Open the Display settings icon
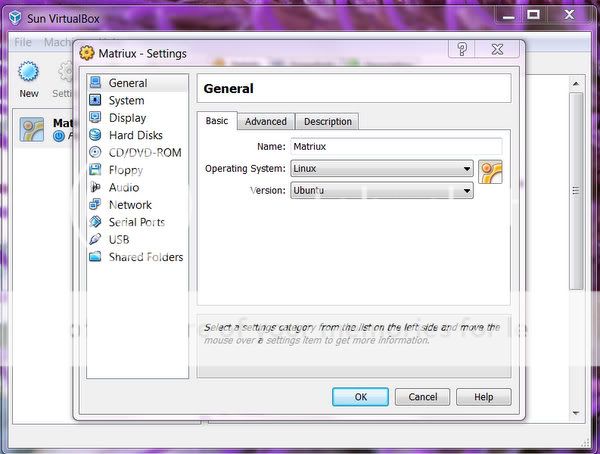The image size is (600, 454). [x=95, y=117]
